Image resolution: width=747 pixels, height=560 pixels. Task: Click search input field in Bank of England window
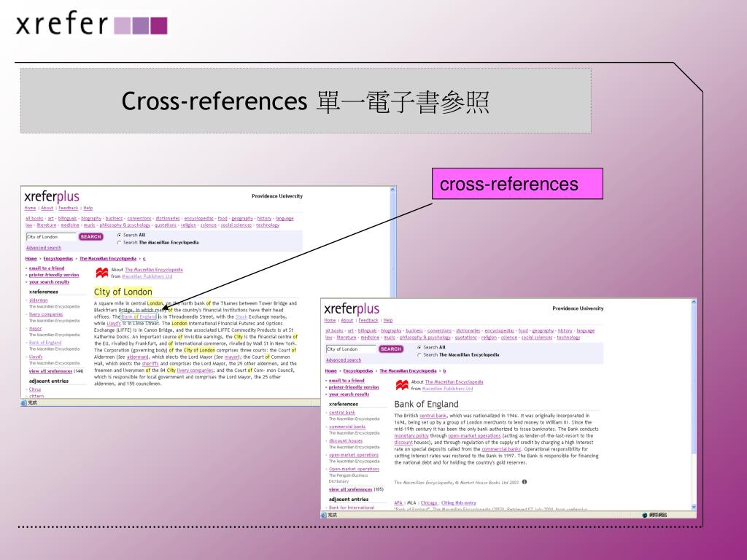click(x=351, y=349)
